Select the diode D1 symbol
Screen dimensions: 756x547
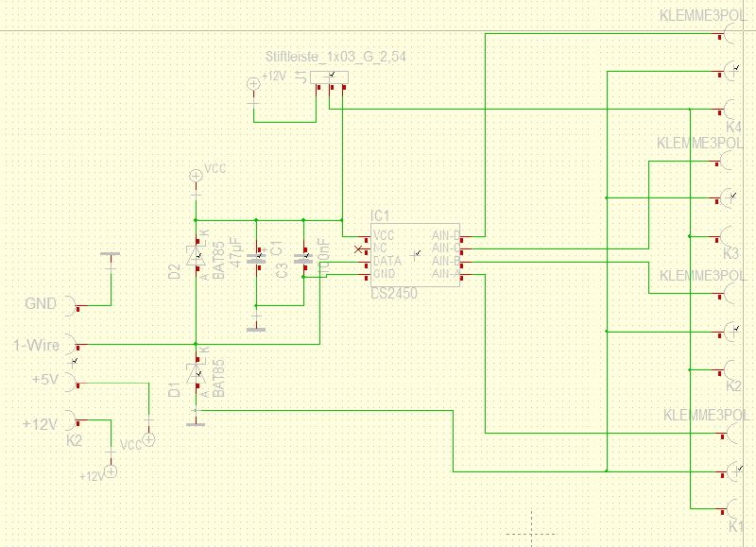[196, 373]
